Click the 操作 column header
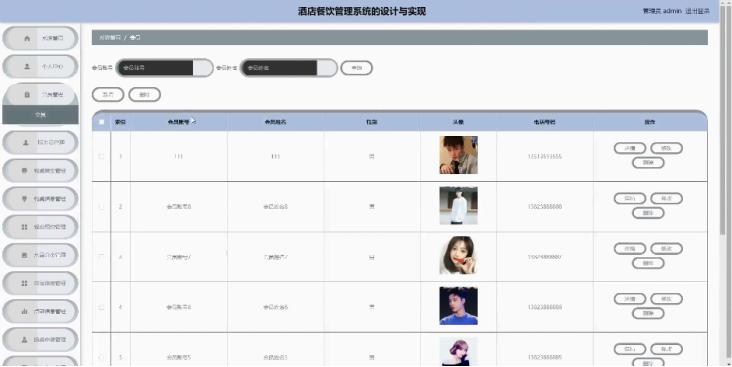The width and height of the screenshot is (732, 367). pos(649,122)
